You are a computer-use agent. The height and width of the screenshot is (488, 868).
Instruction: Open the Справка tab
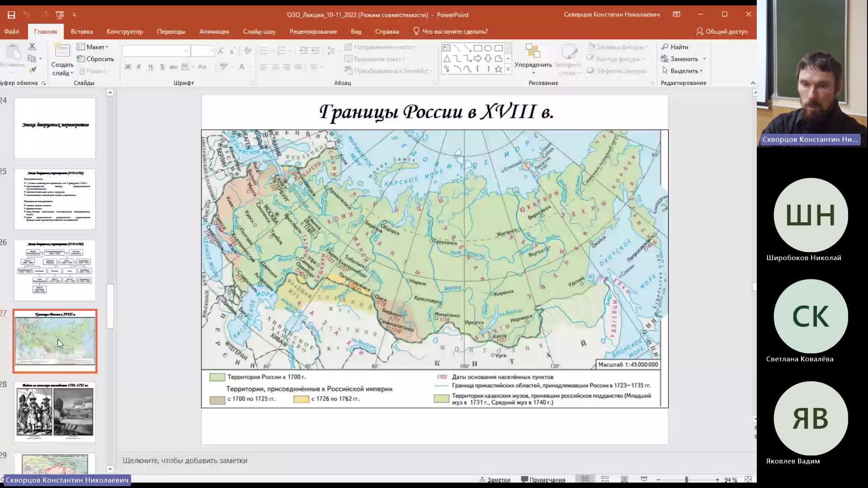click(x=387, y=32)
